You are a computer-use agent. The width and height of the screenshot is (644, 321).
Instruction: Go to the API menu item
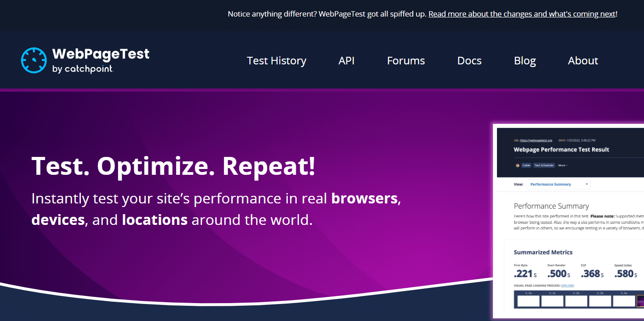(346, 61)
